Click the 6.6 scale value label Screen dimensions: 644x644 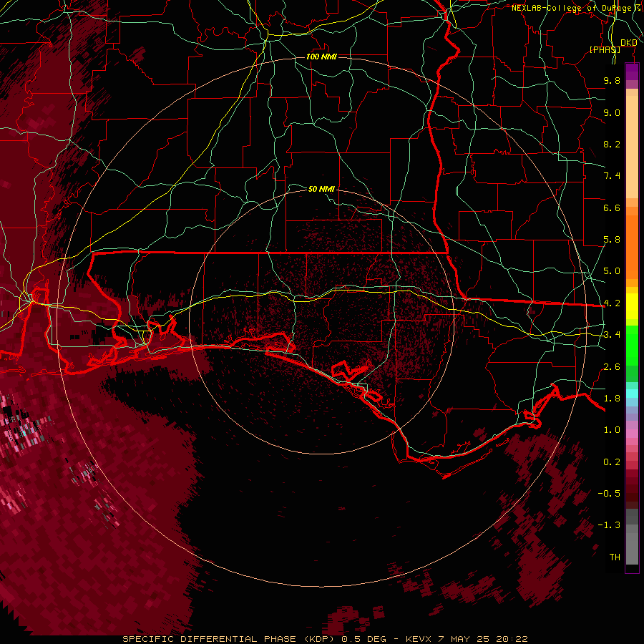point(612,208)
